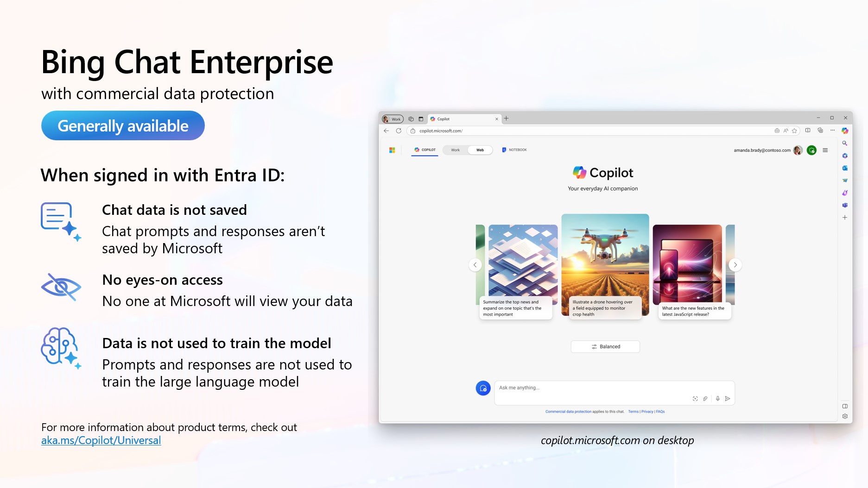Image resolution: width=868 pixels, height=488 pixels.
Task: Switch the toggle to Web
Action: tap(480, 150)
